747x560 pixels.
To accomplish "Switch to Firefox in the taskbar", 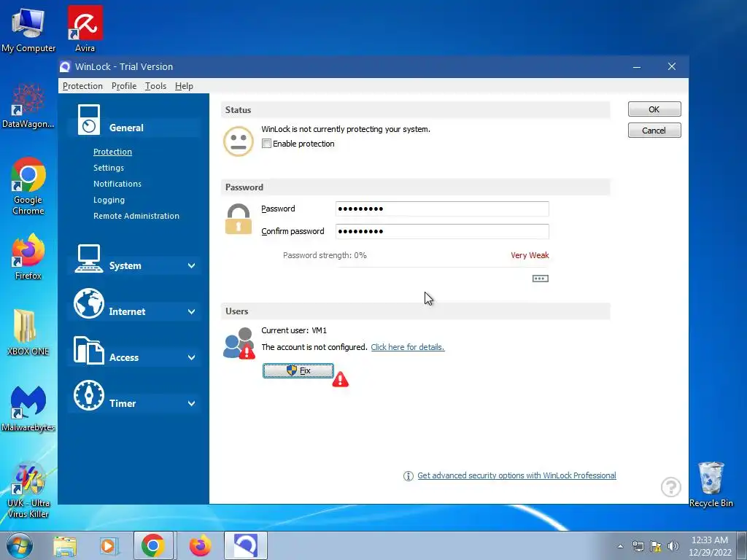I will click(x=200, y=545).
